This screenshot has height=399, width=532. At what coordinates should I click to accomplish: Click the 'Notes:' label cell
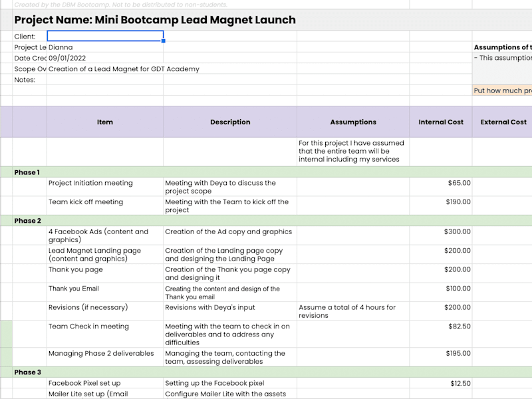pyautogui.click(x=29, y=80)
